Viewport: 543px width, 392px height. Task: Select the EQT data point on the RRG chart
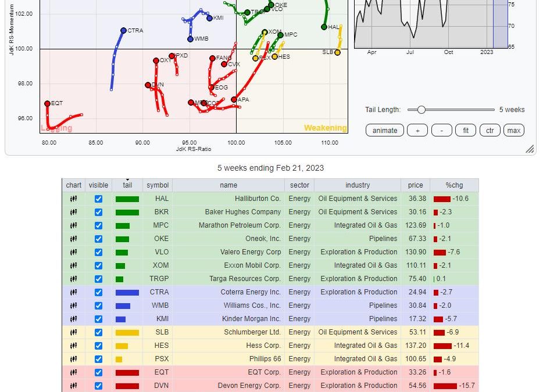48,103
